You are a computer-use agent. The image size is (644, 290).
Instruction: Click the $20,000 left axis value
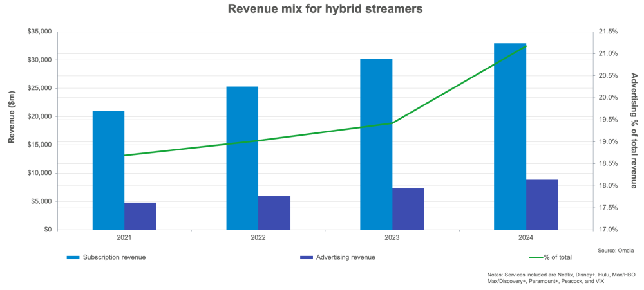point(39,116)
